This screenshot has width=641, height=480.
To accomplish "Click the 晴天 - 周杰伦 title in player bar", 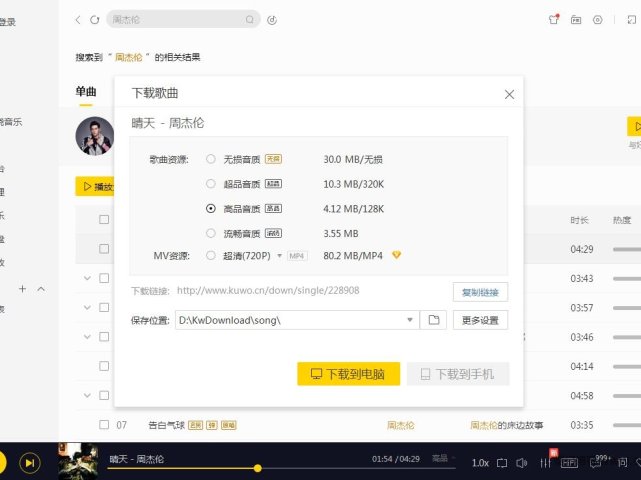I will coord(137,459).
